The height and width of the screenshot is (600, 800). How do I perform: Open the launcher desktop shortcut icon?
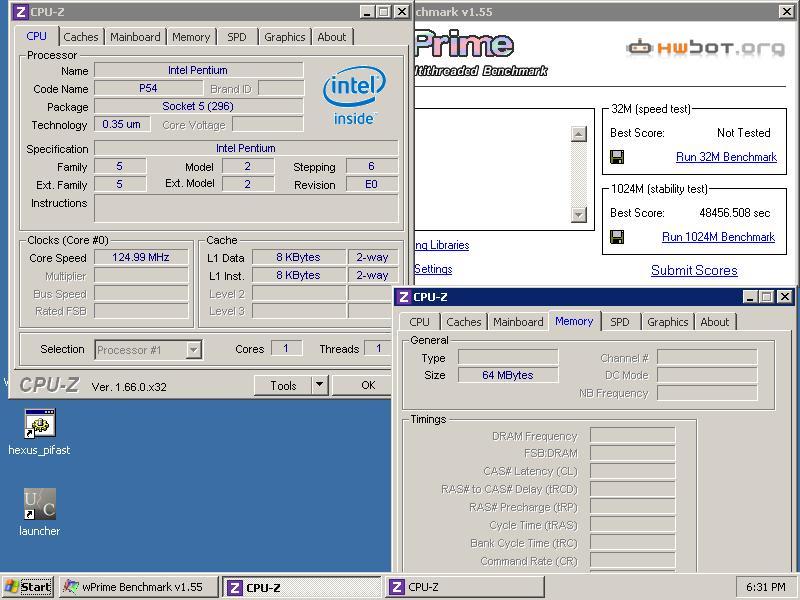coord(40,504)
